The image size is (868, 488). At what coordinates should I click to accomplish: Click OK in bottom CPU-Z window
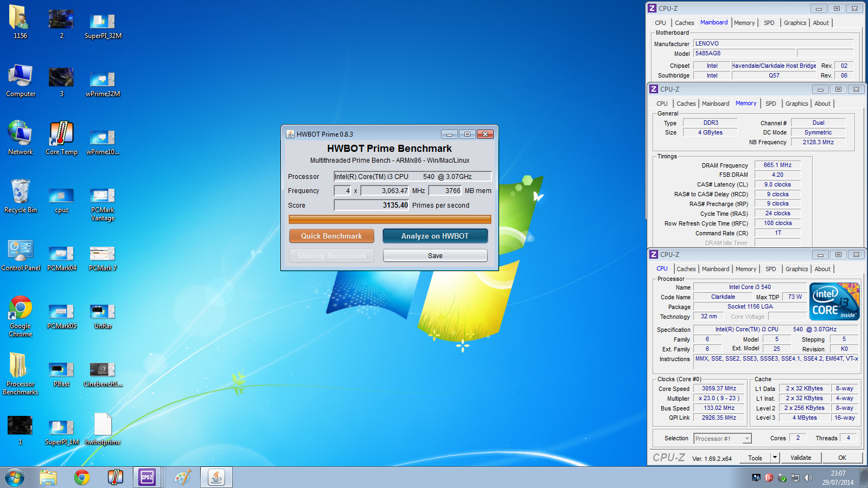842,458
